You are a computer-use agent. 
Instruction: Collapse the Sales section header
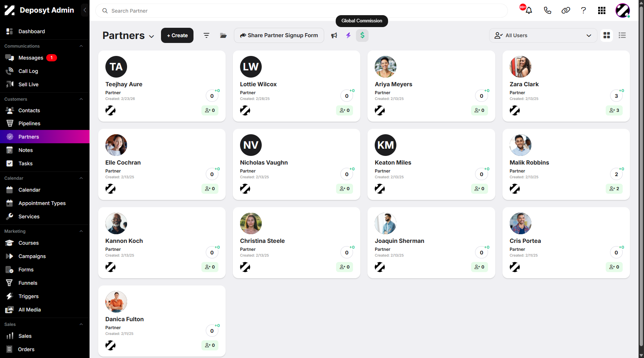coord(81,324)
